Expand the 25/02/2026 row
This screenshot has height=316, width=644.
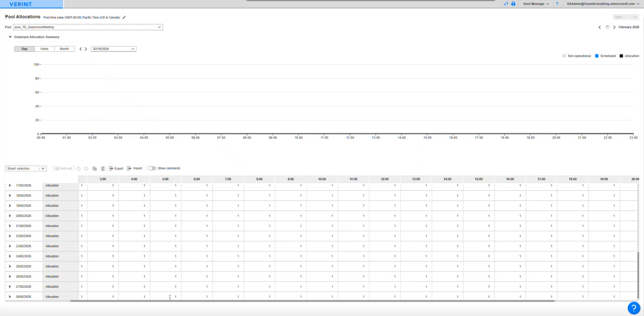pos(10,266)
